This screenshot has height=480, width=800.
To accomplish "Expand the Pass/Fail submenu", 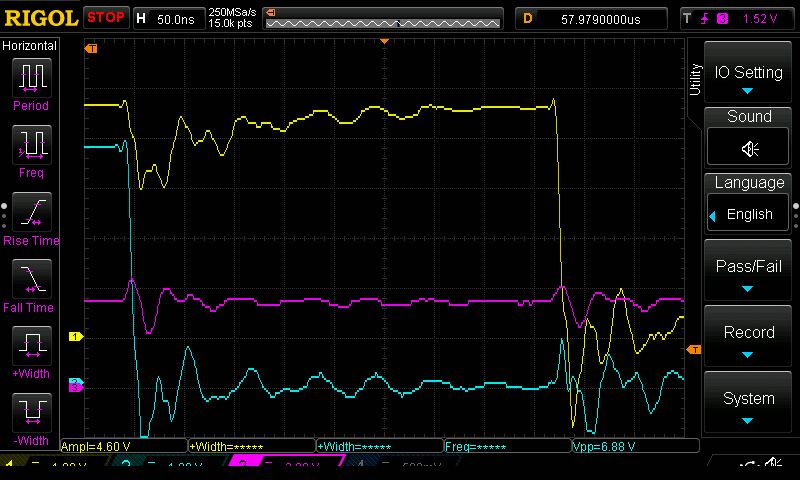I will click(748, 270).
